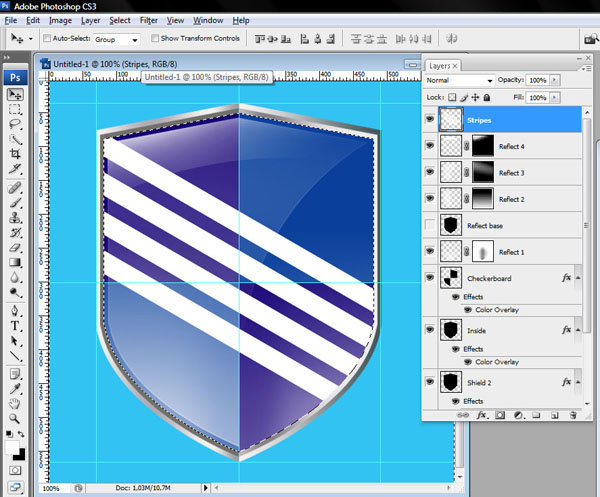Open the Move tool preset picker arrow

[31, 39]
